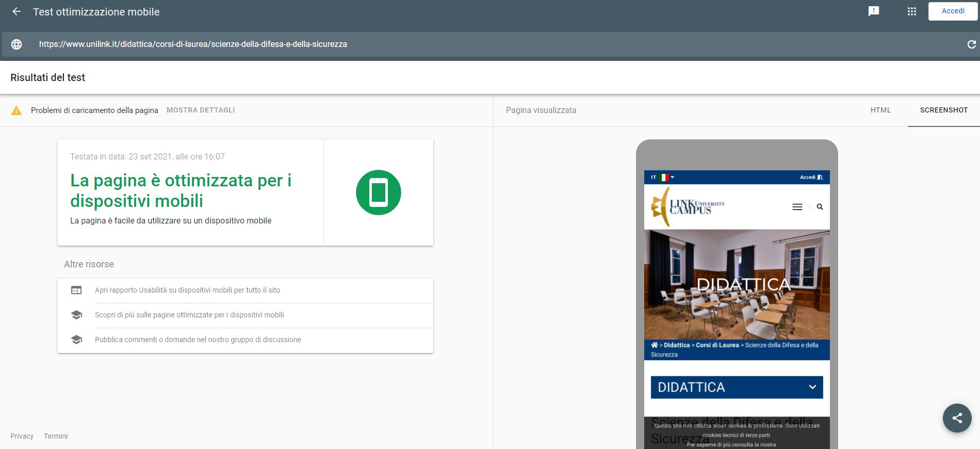
Task: Click the hamburger menu in phone preview
Action: point(797,207)
